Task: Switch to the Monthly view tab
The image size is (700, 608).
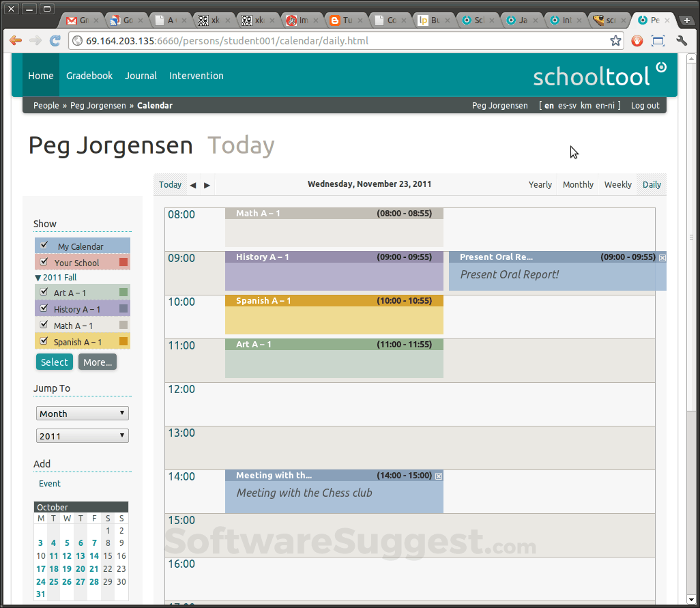Action: (577, 184)
